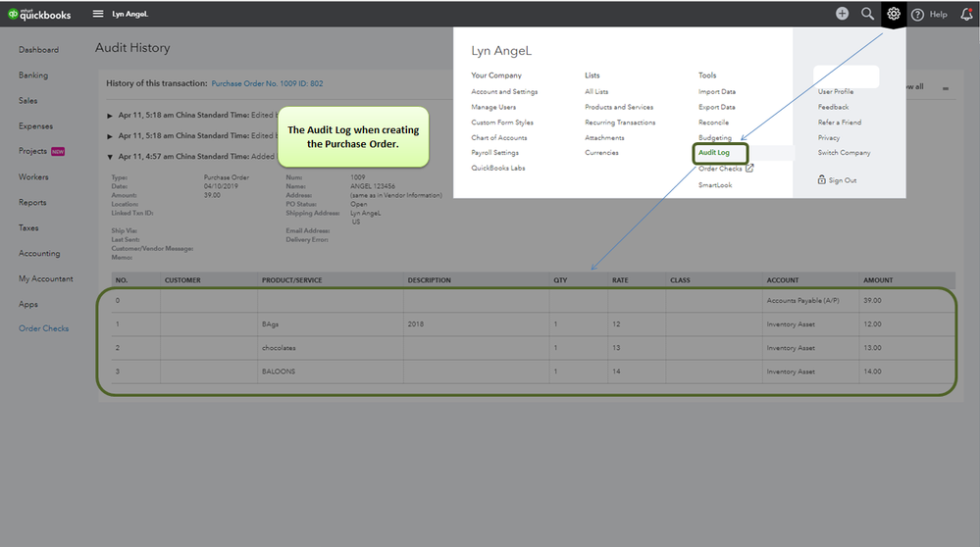Screen dimensions: 980x547
Task: Select Import Data under Tools
Action: tap(717, 92)
